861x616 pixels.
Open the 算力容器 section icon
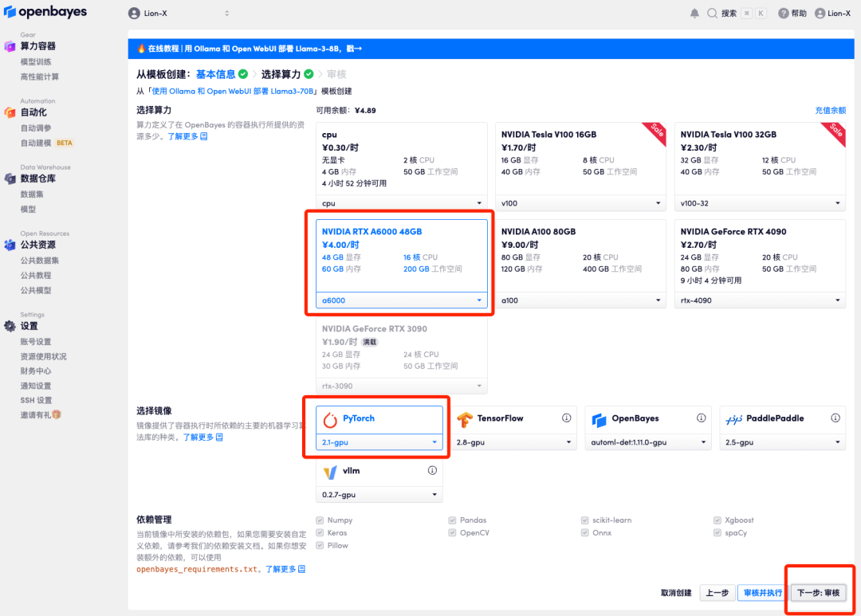click(10, 45)
